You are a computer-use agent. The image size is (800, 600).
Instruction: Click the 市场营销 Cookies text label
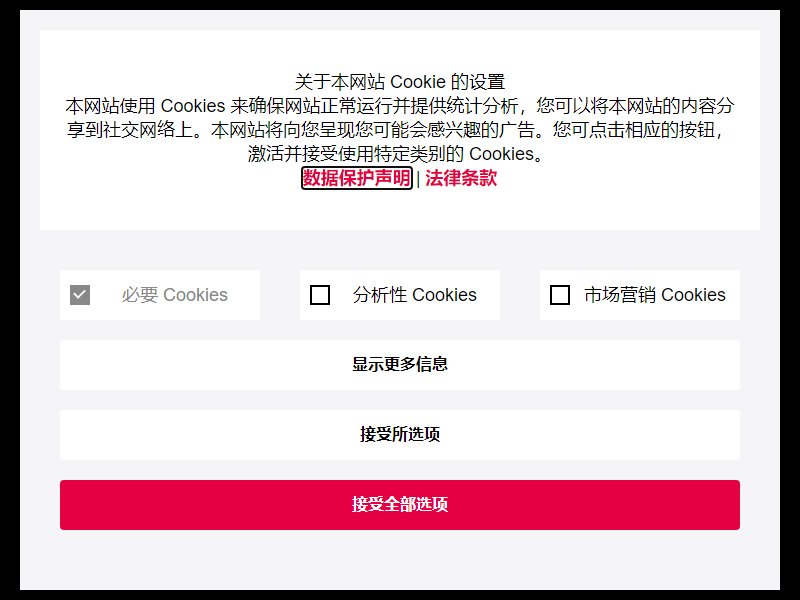click(655, 295)
